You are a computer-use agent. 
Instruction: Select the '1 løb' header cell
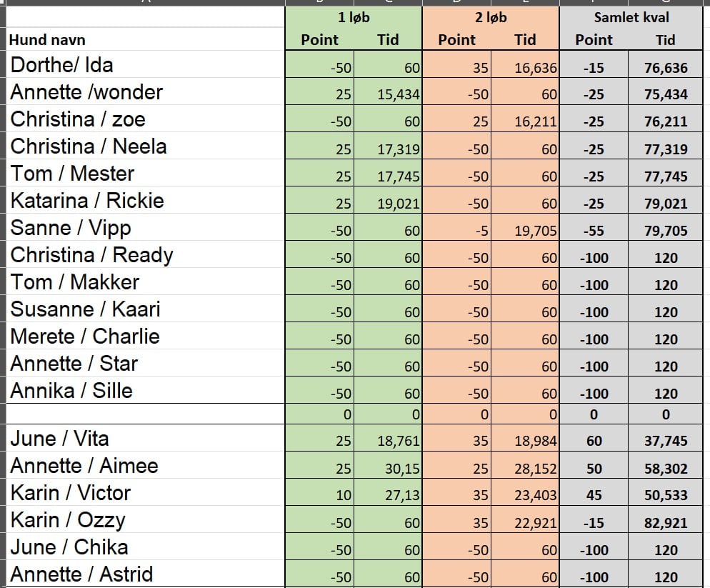pyautogui.click(x=354, y=17)
